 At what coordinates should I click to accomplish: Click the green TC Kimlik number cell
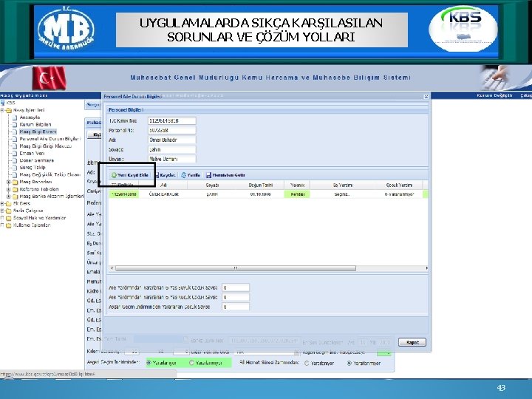tap(124, 194)
